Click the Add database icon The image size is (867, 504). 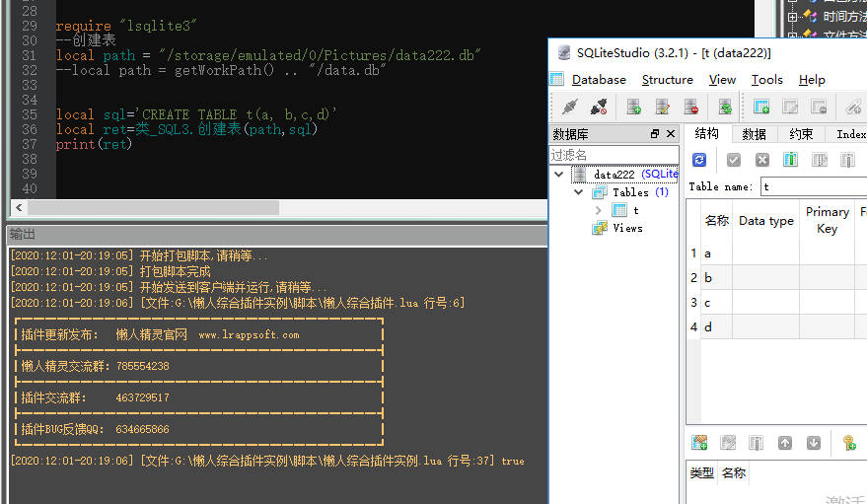(633, 107)
